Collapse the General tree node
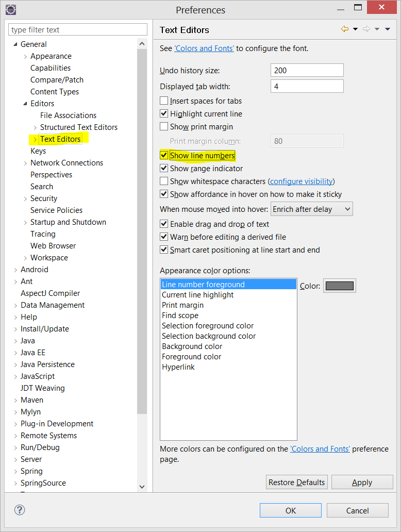The width and height of the screenshot is (401, 532). pos(15,44)
